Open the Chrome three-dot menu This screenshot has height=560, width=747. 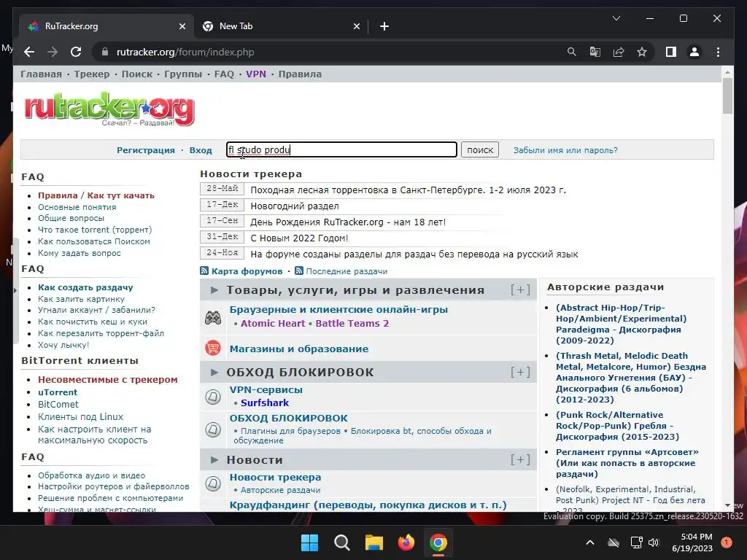pyautogui.click(x=718, y=52)
